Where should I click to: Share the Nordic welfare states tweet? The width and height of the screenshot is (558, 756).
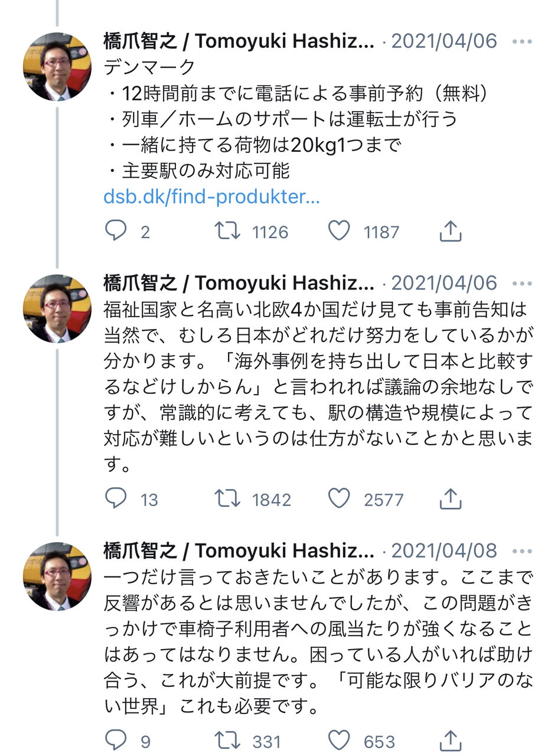click(450, 499)
